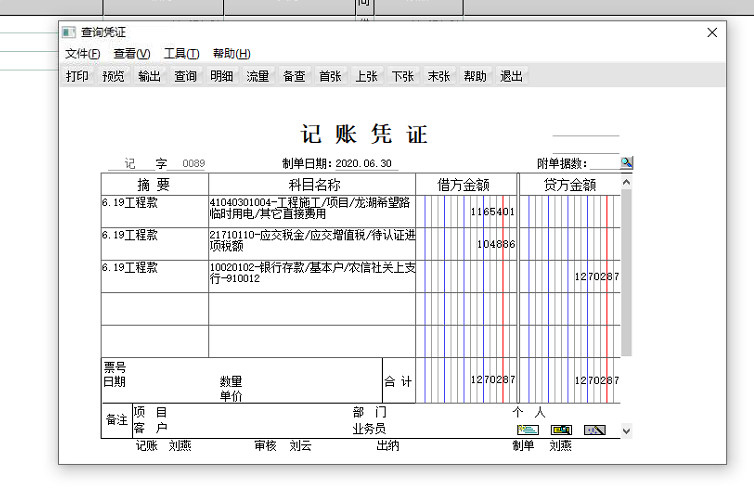Go to first voucher with 首张

click(x=330, y=76)
